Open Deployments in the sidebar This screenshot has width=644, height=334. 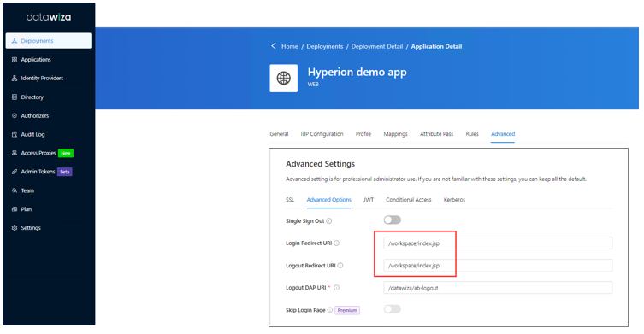click(x=49, y=41)
